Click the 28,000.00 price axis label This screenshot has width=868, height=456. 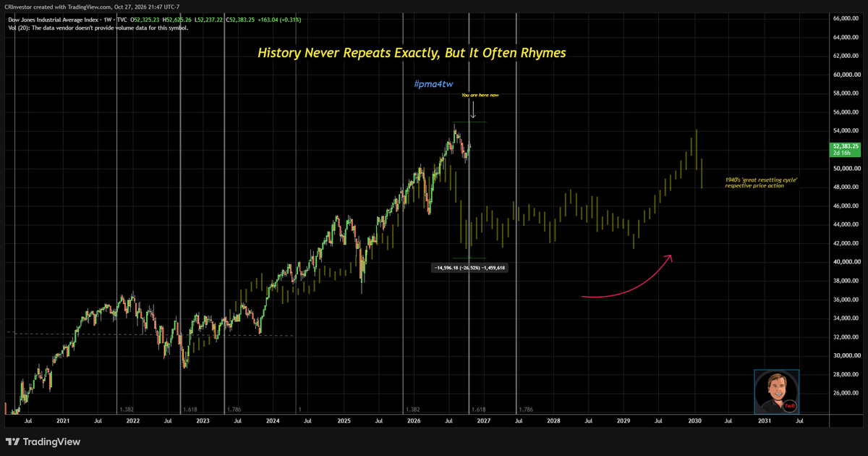click(846, 374)
